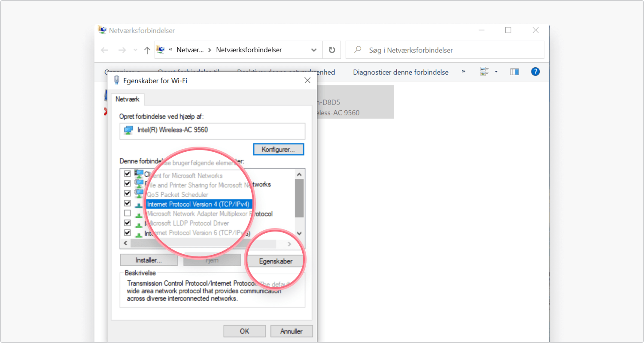Click the Konfigurer... button
The width and height of the screenshot is (644, 343).
coord(278,150)
